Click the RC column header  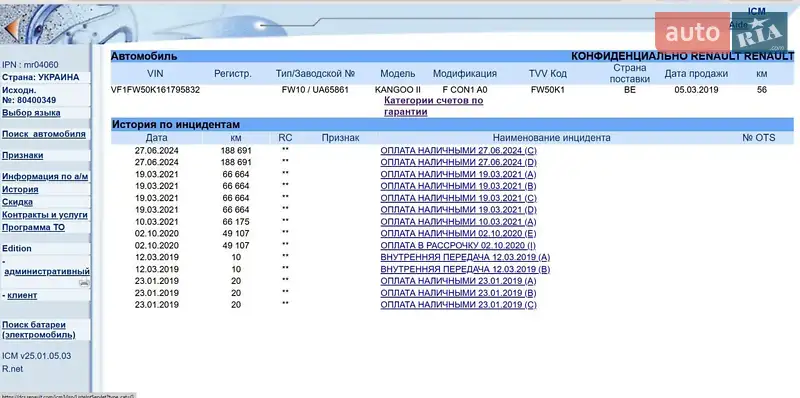tap(285, 138)
